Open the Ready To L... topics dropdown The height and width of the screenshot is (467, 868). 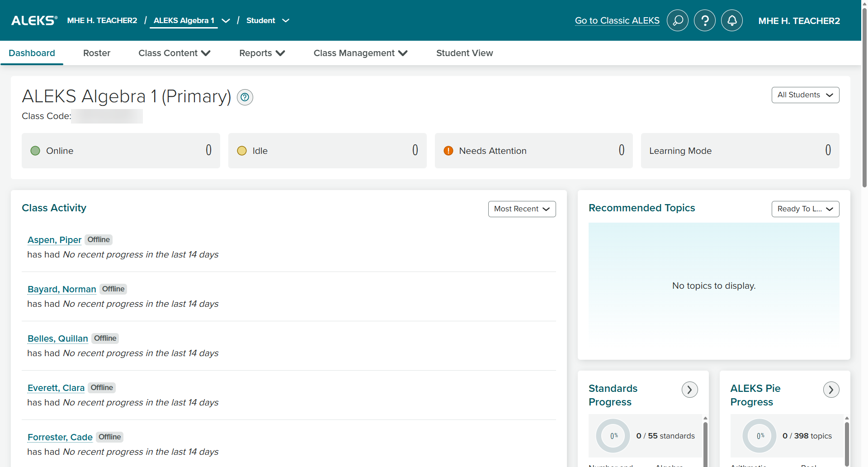[x=805, y=209]
